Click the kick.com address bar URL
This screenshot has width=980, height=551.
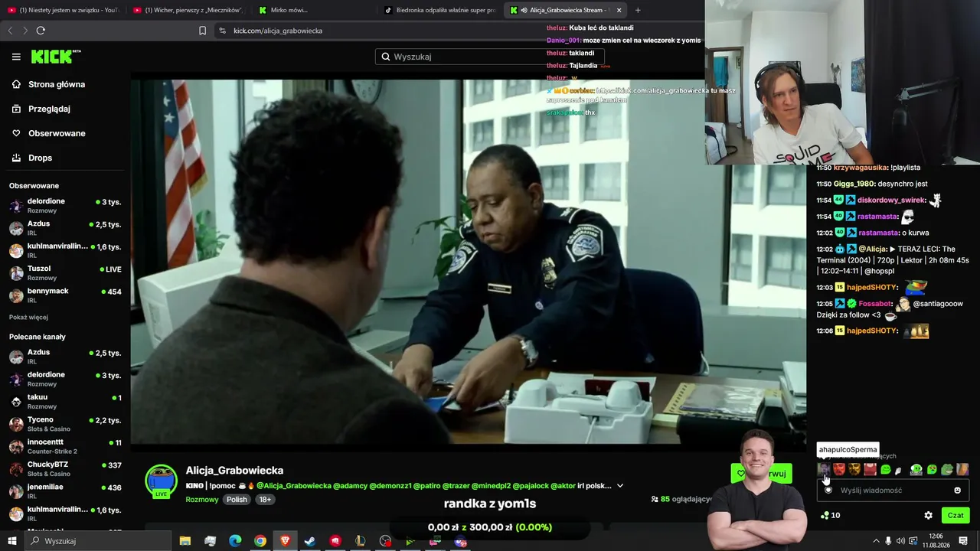click(278, 31)
